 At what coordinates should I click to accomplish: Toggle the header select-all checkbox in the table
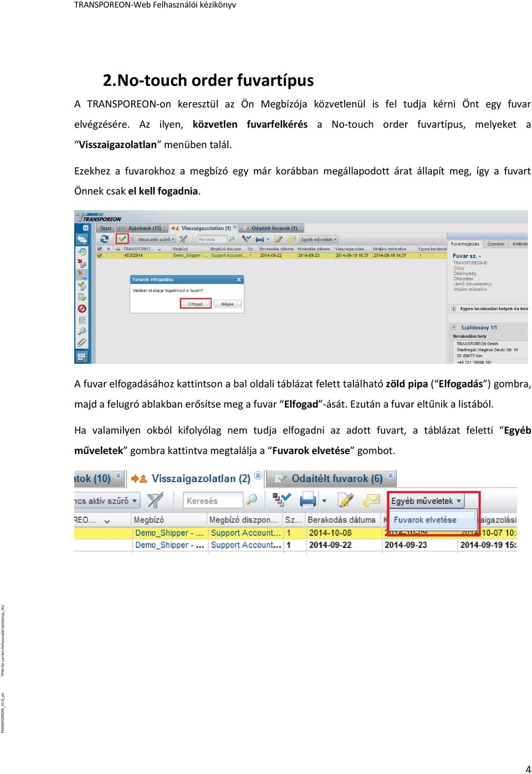click(x=100, y=249)
